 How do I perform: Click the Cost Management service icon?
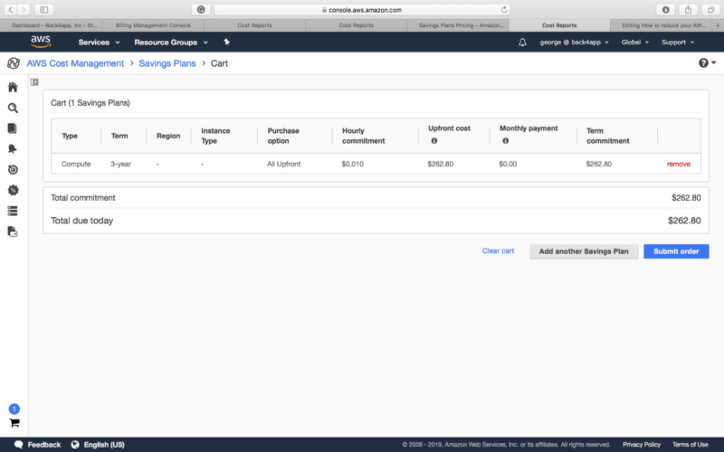pyautogui.click(x=13, y=63)
